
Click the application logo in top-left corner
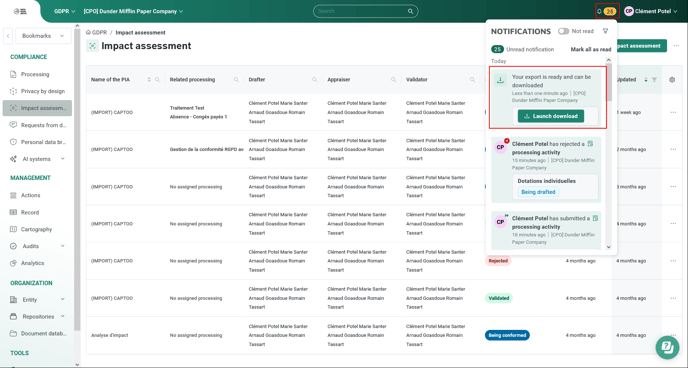(x=20, y=11)
